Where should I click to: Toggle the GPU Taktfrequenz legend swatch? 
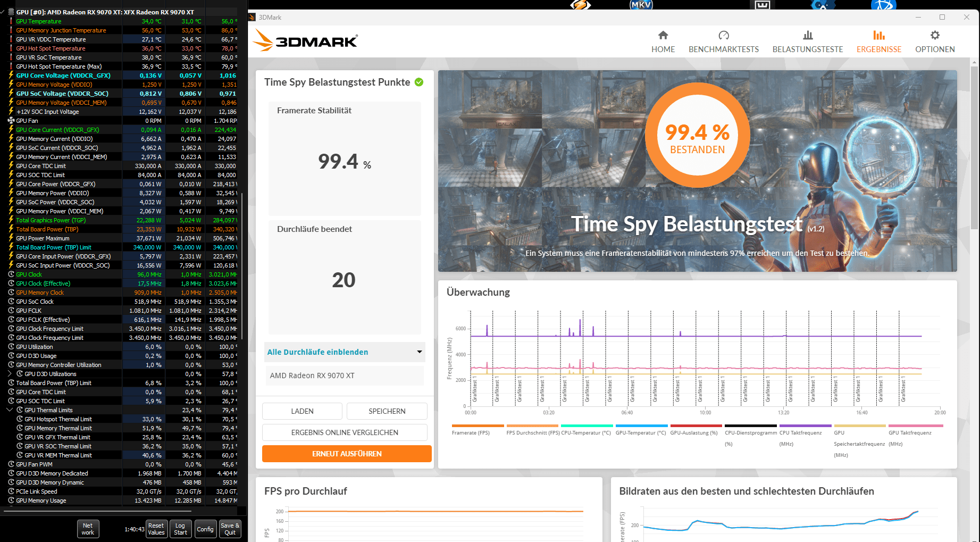916,426
